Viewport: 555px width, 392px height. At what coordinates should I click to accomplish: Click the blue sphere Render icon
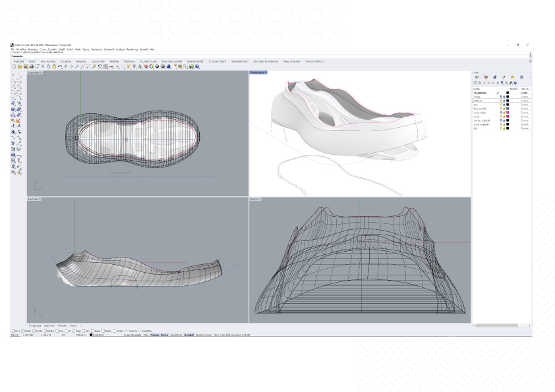(169, 67)
